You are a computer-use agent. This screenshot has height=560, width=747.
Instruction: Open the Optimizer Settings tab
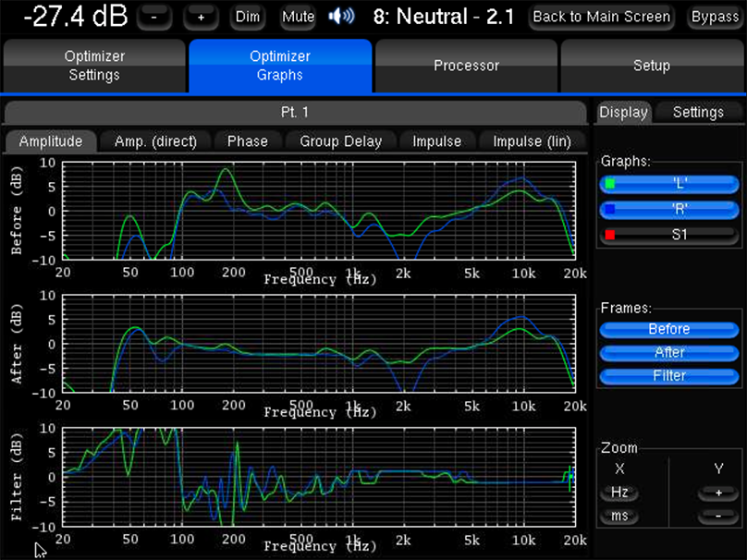94,66
